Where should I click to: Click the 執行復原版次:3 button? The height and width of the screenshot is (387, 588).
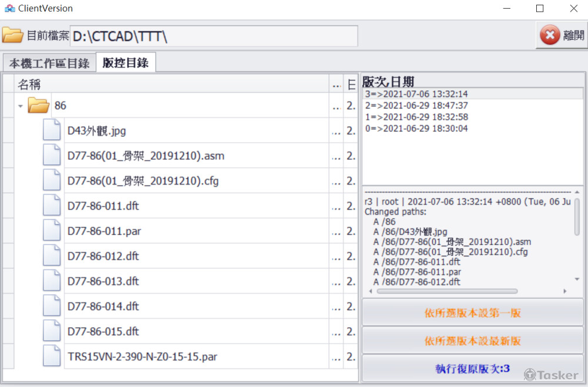coord(473,369)
